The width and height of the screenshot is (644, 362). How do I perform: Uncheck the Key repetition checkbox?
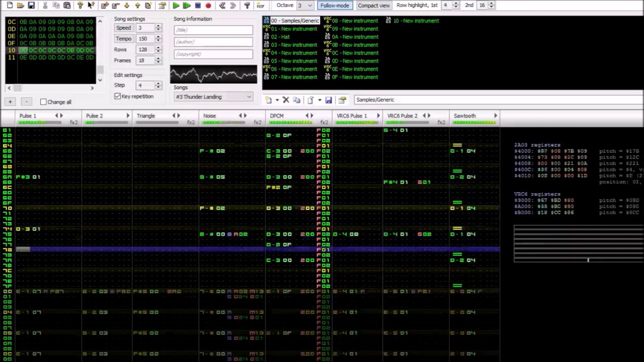pos(118,96)
